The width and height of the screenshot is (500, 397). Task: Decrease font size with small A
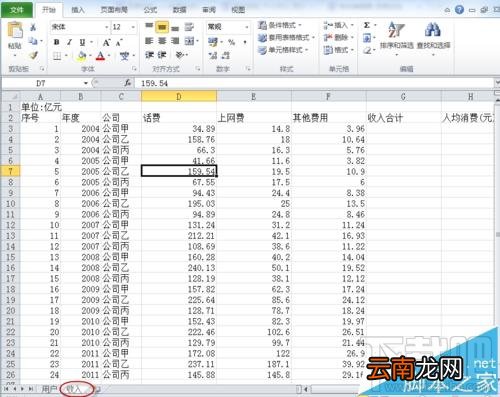tap(119, 42)
